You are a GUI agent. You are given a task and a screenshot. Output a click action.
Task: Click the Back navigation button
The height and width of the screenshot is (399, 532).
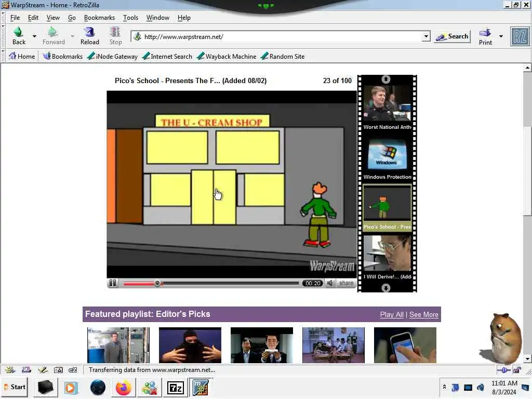coord(19,36)
